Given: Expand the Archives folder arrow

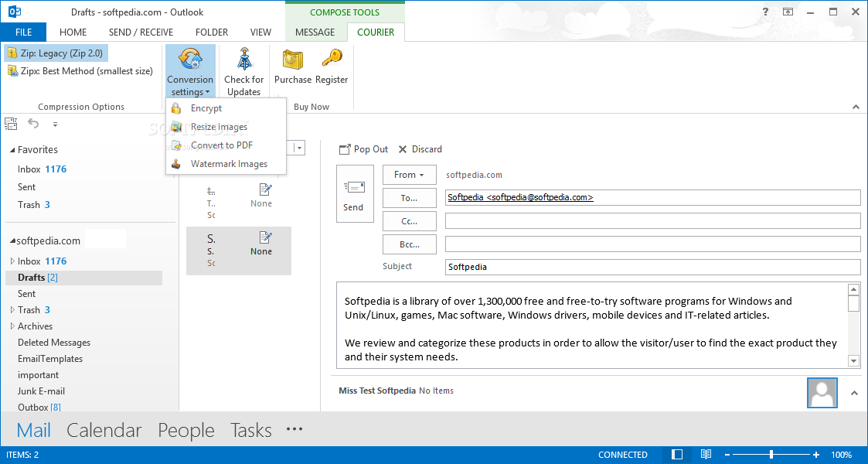Looking at the screenshot, I should (12, 326).
